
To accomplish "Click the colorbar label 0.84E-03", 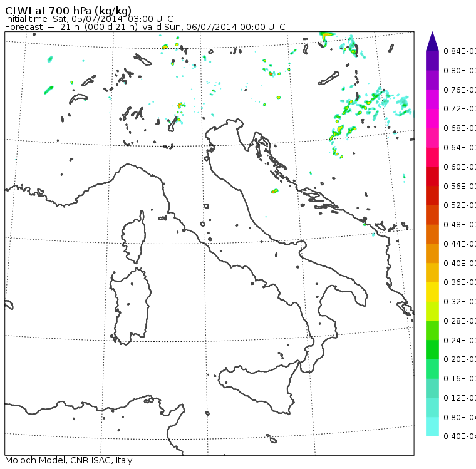I will pos(460,51).
